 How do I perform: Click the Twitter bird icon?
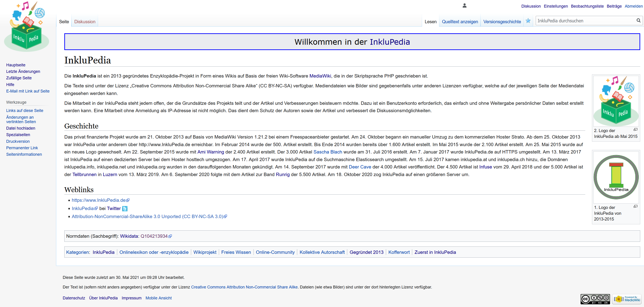coord(125,209)
